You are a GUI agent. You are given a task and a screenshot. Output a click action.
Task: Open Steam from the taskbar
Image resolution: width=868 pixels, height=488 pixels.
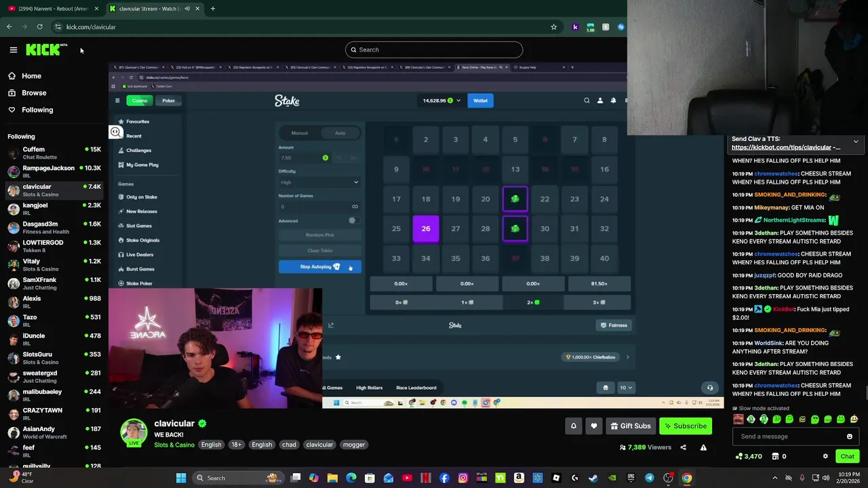594,478
